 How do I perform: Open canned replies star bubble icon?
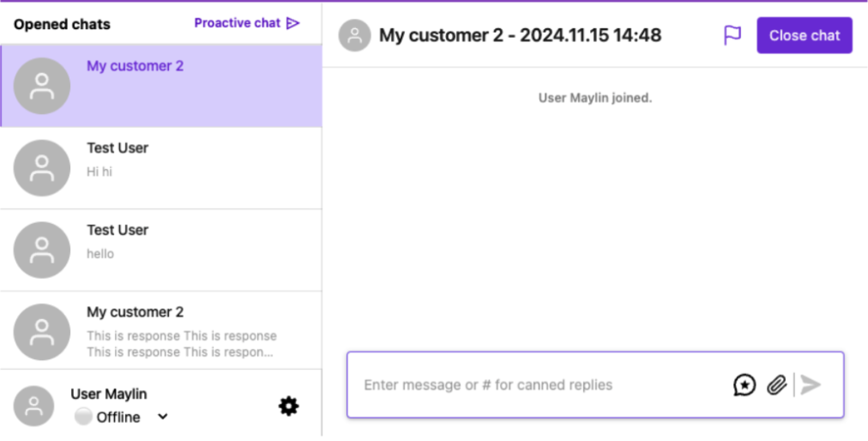[744, 385]
